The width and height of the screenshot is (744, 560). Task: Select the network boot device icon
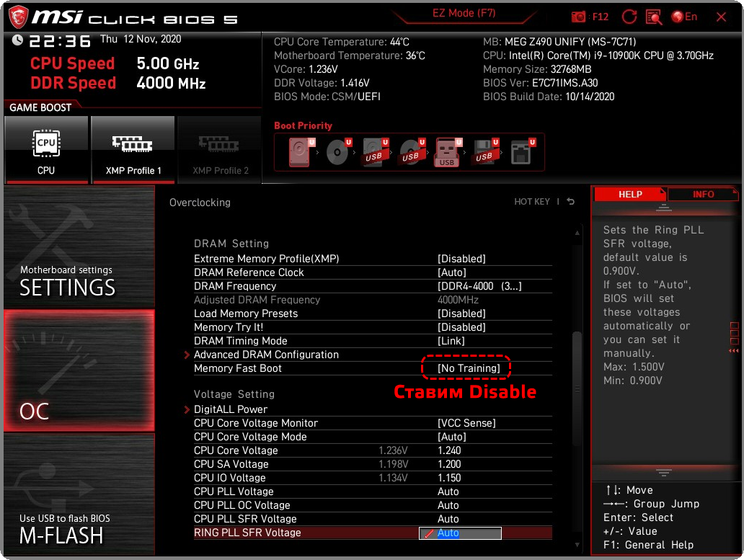point(523,152)
